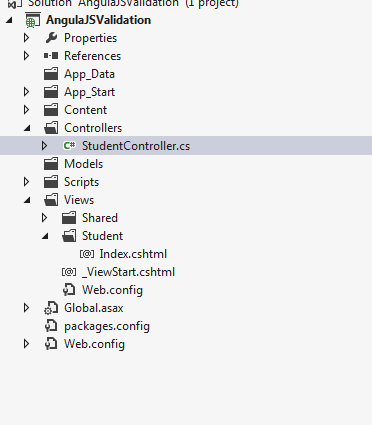
Task: Click the C# icon beside StudentController.cs
Action: (69, 146)
